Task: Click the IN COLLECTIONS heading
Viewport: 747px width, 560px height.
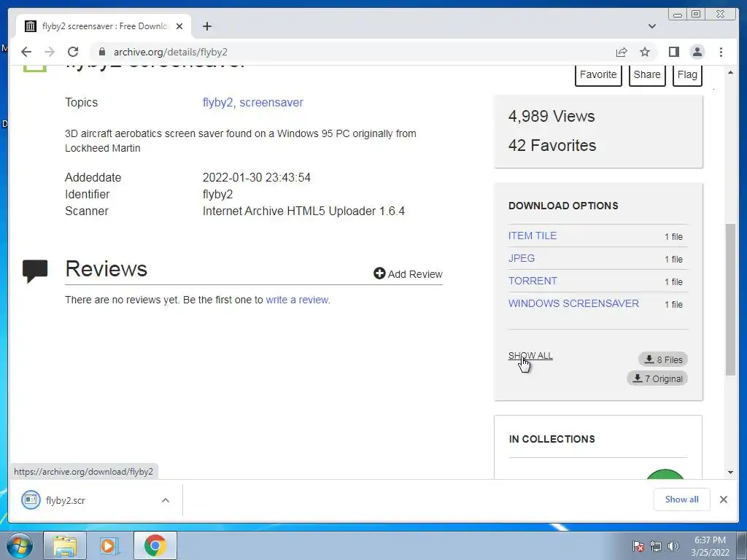Action: click(551, 439)
